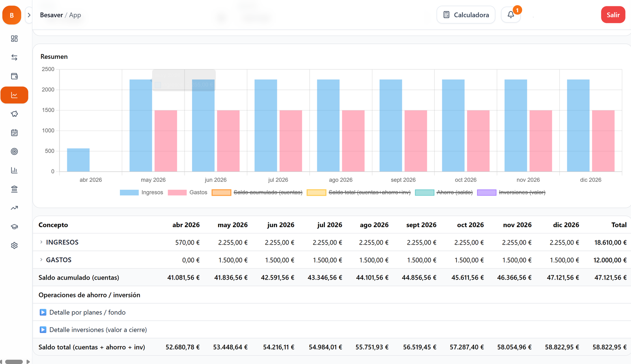Screen dimensions: 631x364
Task: Enable Saldo acumulado (cuentas) legend series
Action: coord(268,192)
